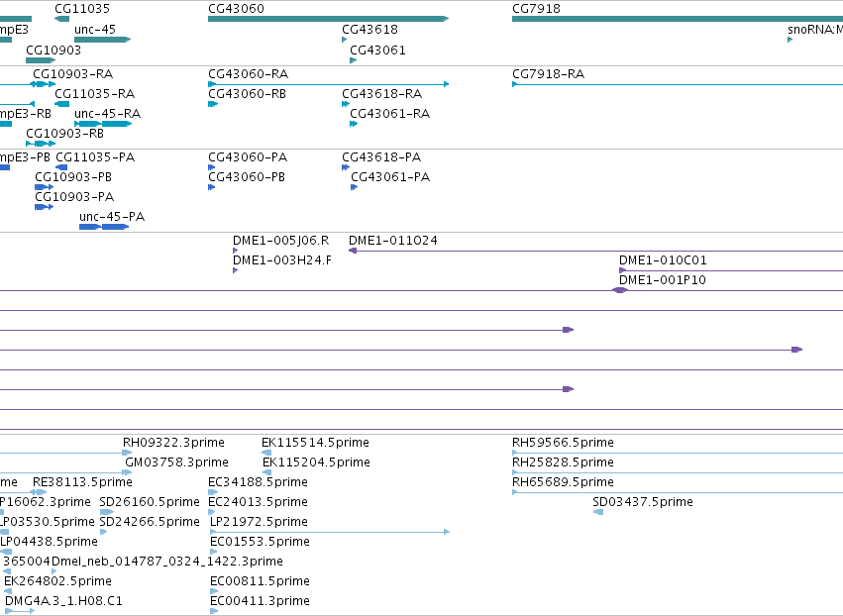Click the RH59566.5prime EST label

563,443
